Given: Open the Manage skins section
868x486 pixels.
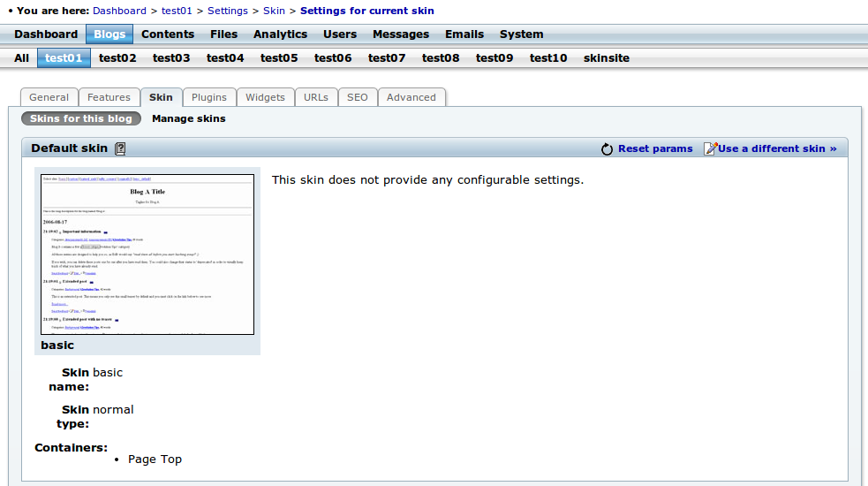Looking at the screenshot, I should (x=189, y=118).
